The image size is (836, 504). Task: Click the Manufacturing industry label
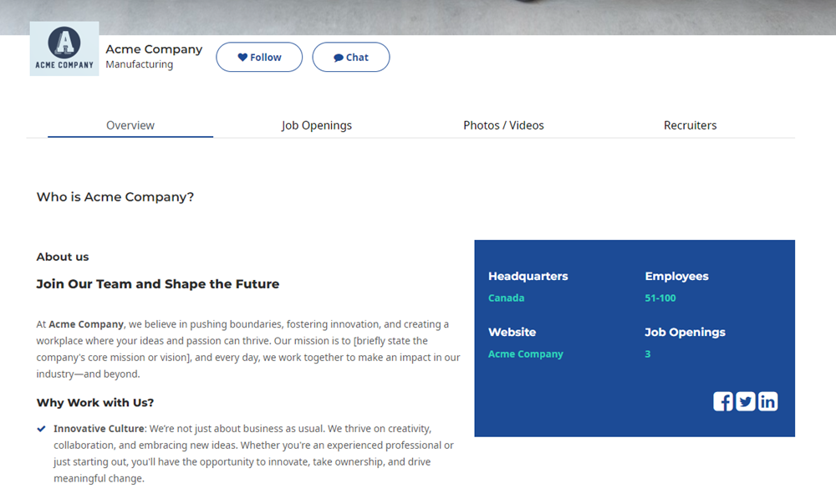[x=139, y=64]
